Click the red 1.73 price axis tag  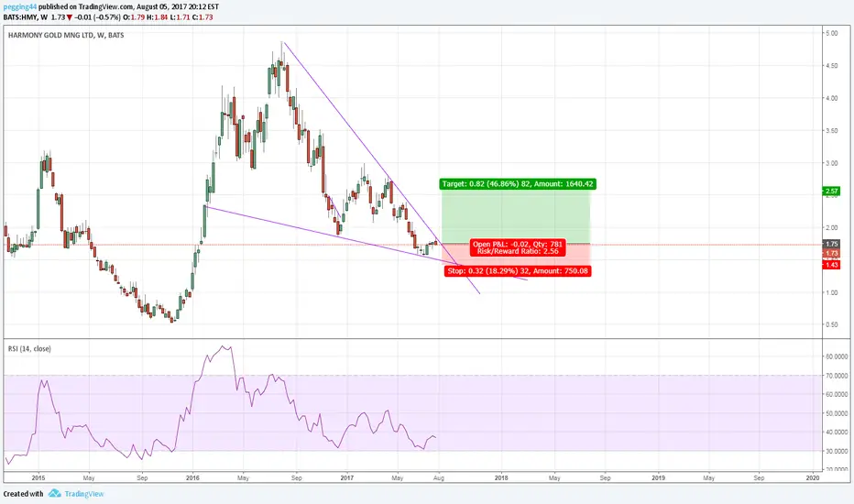coord(832,253)
